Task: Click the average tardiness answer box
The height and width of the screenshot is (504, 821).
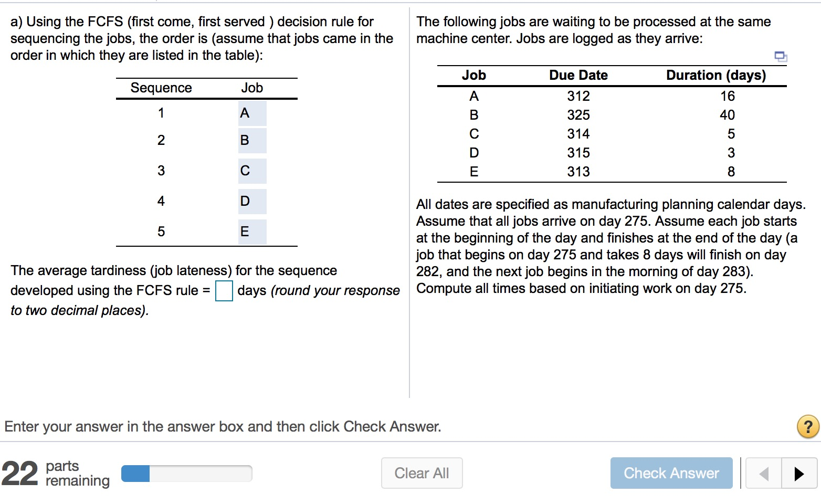Action: (224, 291)
